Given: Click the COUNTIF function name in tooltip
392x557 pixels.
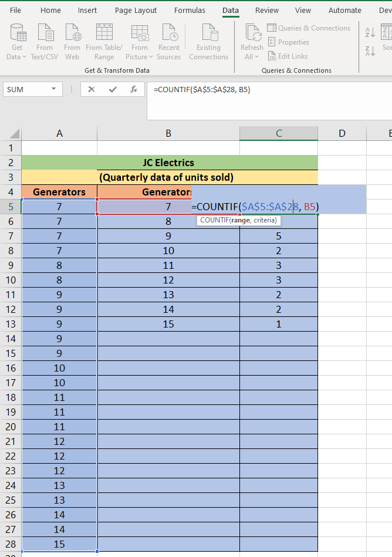Looking at the screenshot, I should [x=214, y=220].
